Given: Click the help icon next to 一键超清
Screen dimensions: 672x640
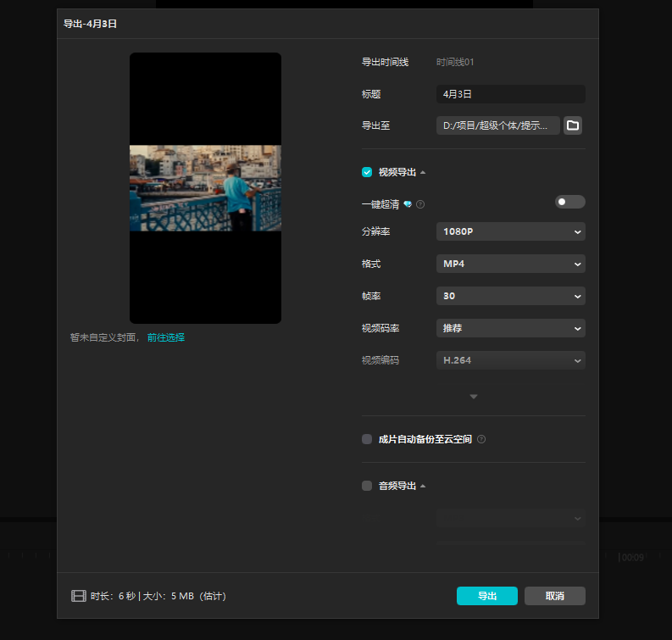Looking at the screenshot, I should click(420, 204).
